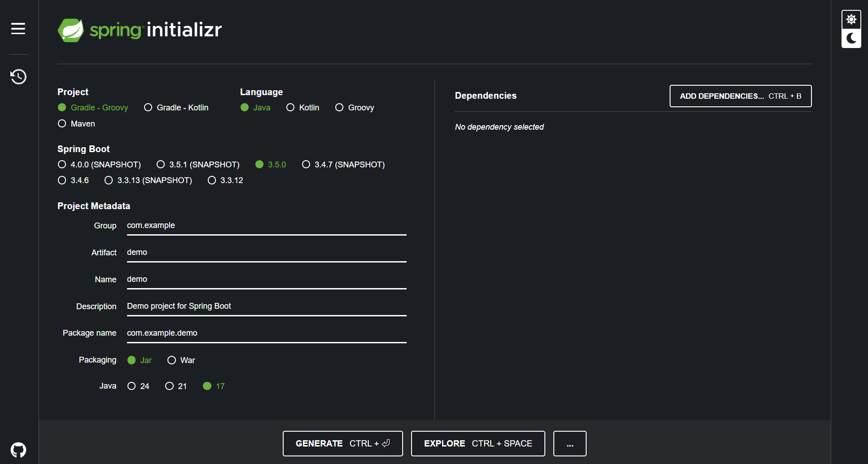Viewport: 868px width, 464px height.
Task: Click the Project Metadata heading
Action: click(94, 206)
